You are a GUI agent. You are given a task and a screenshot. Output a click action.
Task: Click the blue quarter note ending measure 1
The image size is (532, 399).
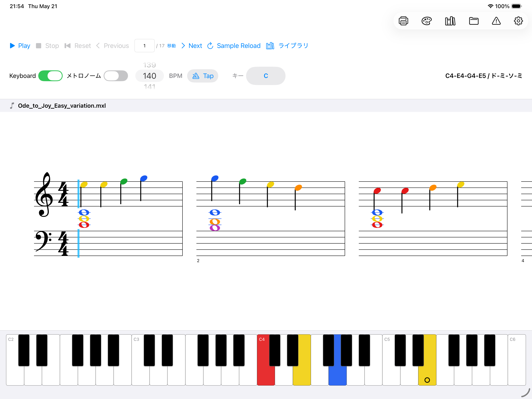pos(144,178)
